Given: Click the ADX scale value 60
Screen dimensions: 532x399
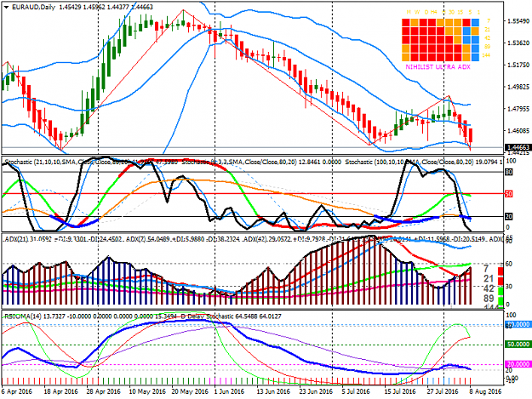Looking at the screenshot, I should click(508, 264).
